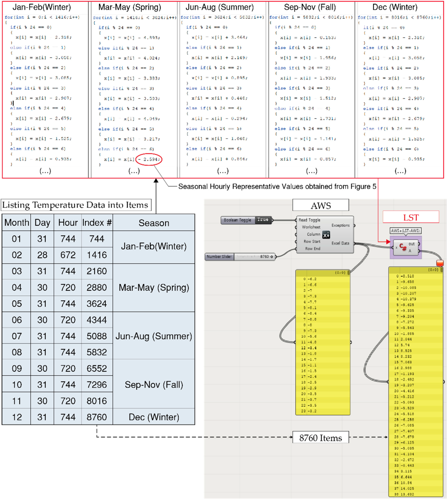Click the AWS+(LST-AWS) group label
The height and width of the screenshot is (500, 448).
[x=405, y=231]
